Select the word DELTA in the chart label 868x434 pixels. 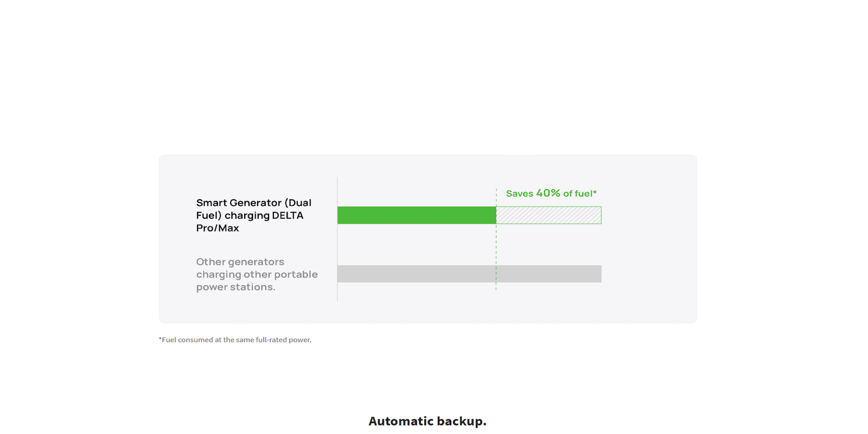(288, 215)
